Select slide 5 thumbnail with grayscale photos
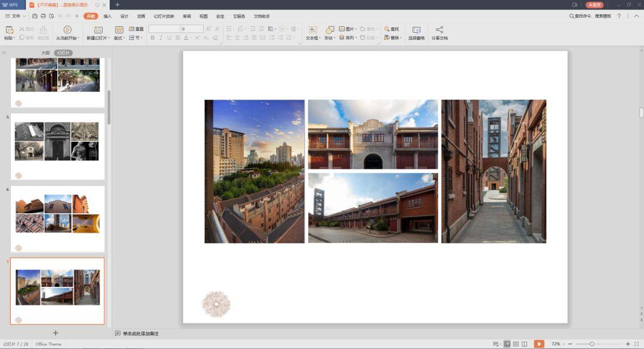 57,147
